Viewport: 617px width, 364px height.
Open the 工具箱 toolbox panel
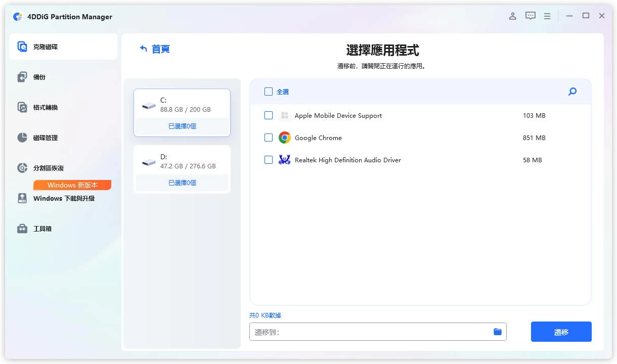point(22,229)
